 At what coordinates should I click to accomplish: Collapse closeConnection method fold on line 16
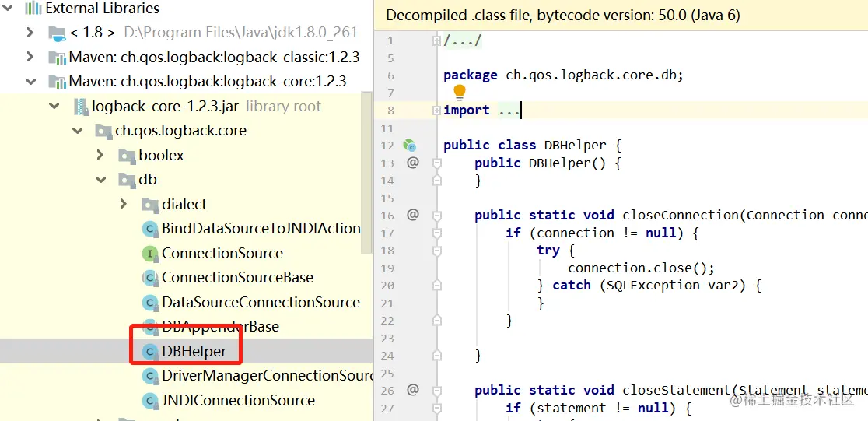tap(437, 216)
